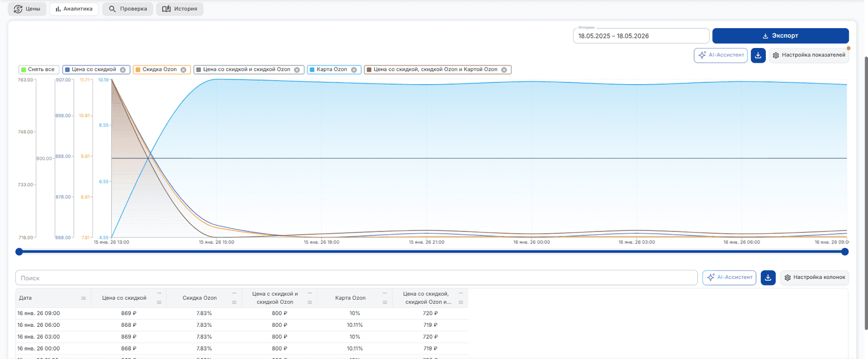This screenshot has height=359, width=868.
Task: Open AI-Ассистент above the chart
Action: pyautogui.click(x=721, y=55)
